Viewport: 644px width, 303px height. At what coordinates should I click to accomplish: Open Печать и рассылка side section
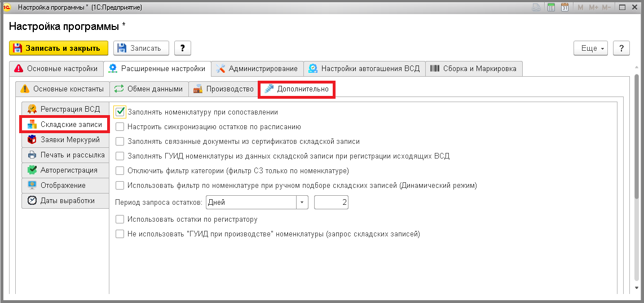(x=65, y=155)
